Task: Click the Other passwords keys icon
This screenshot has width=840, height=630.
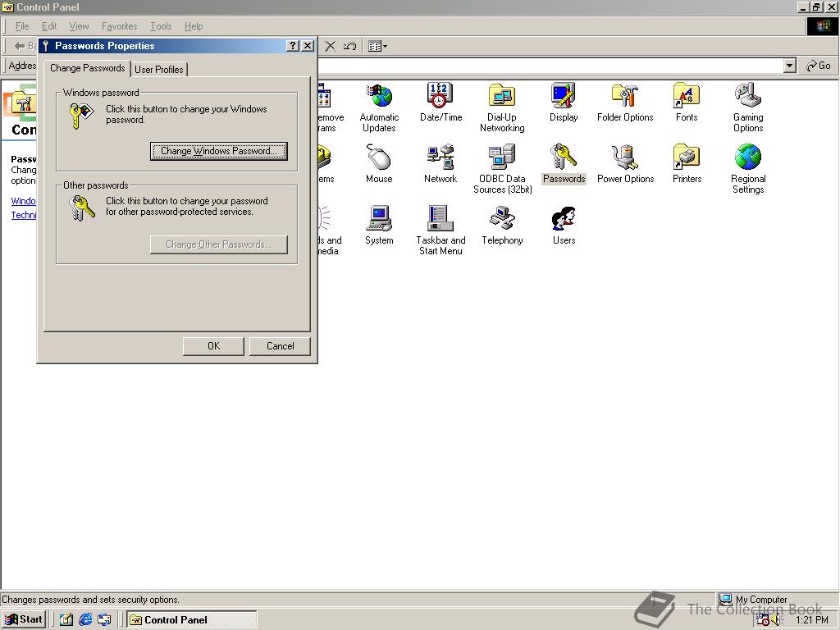Action: tap(81, 208)
